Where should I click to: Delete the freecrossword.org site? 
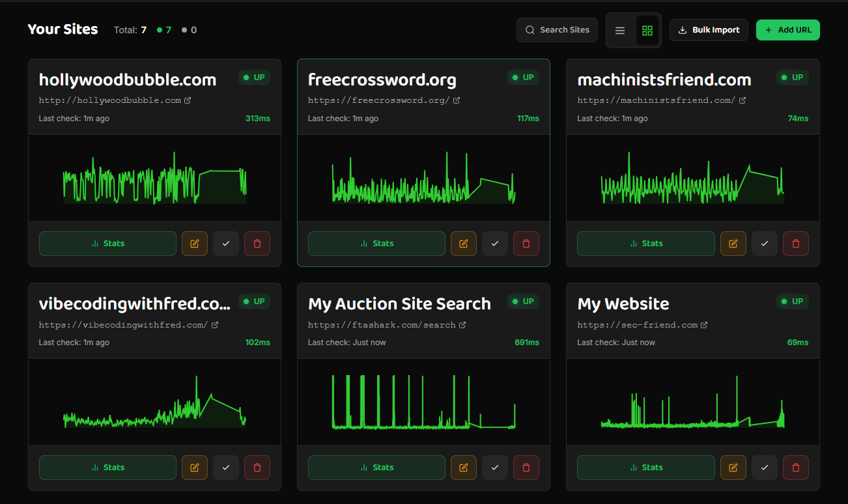tap(526, 243)
